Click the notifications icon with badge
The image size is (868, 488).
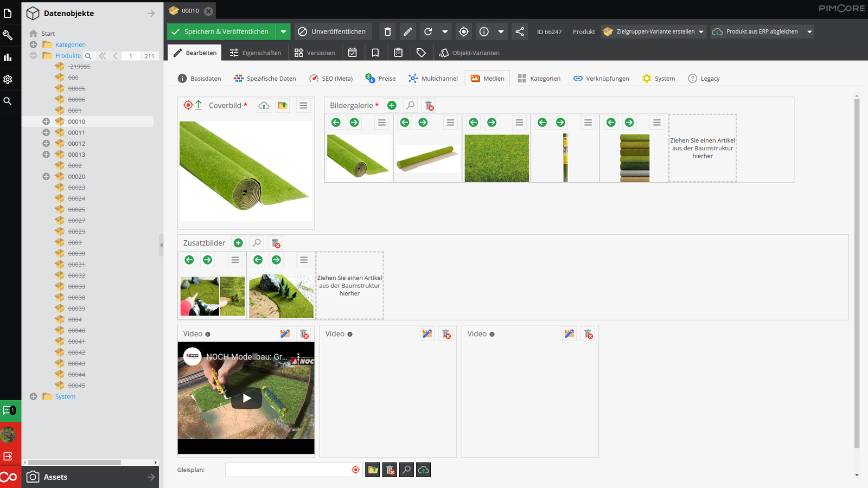click(x=9, y=410)
